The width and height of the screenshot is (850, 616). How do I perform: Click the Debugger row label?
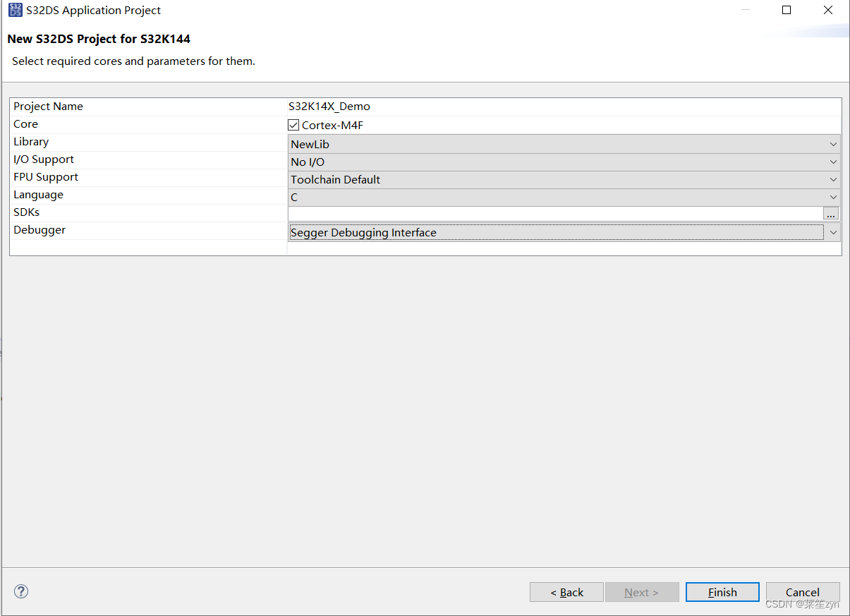tap(40, 230)
